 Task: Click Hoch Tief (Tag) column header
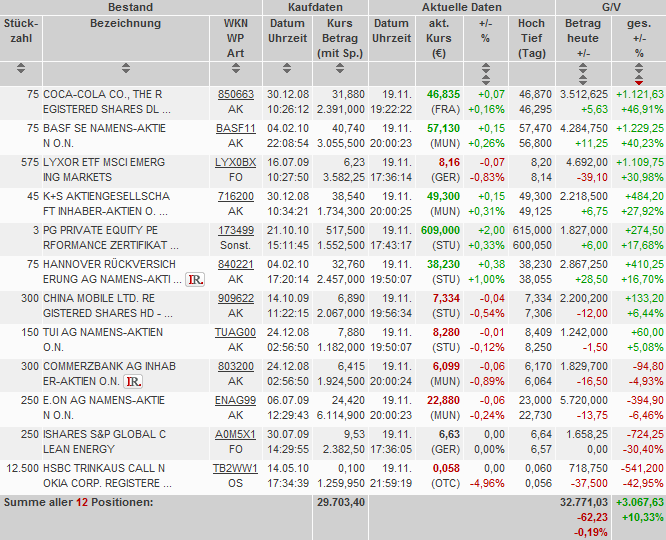531,38
